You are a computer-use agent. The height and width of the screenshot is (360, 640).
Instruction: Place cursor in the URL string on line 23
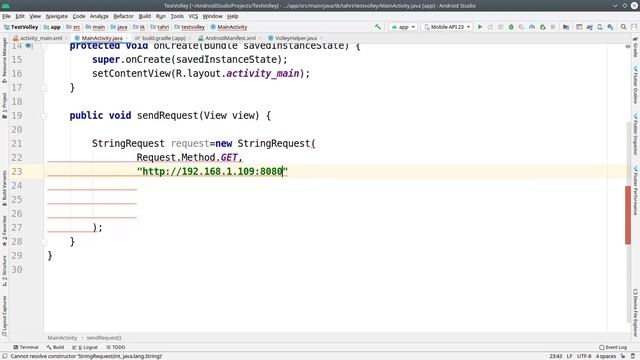(x=212, y=171)
